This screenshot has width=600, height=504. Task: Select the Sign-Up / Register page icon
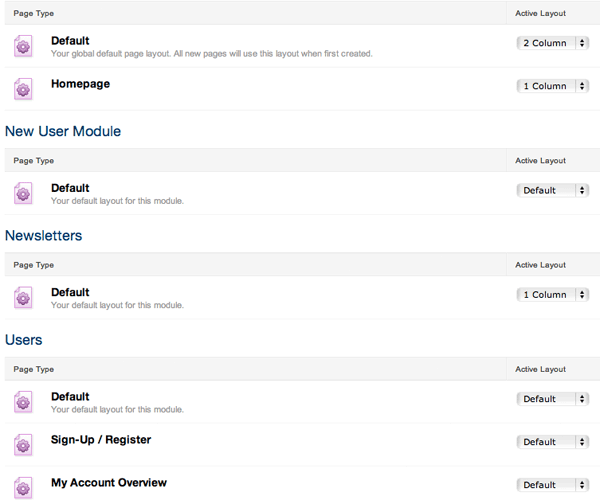[x=24, y=445]
